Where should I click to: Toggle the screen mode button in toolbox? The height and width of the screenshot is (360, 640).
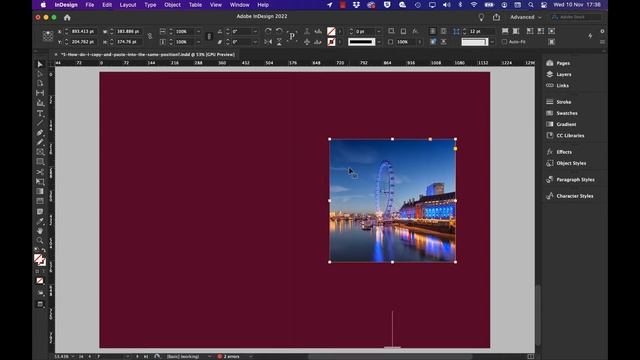click(40, 304)
